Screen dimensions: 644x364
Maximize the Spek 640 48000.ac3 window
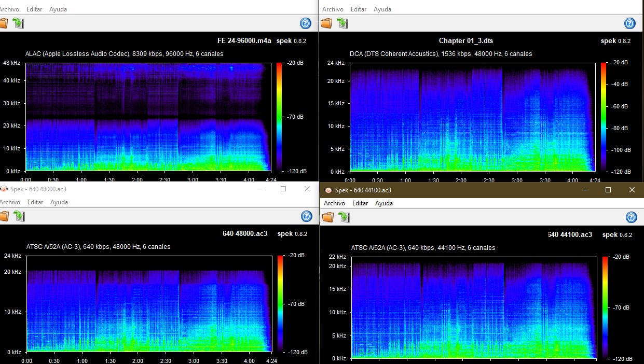point(283,189)
